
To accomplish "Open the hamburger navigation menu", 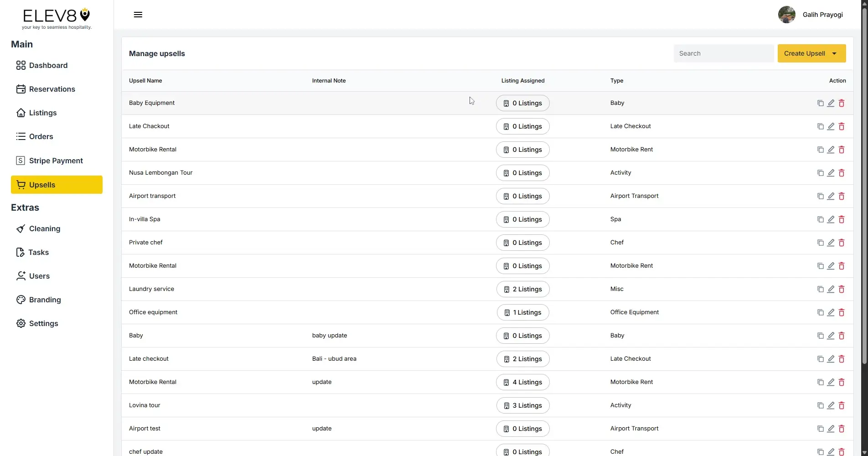I will pos(138,14).
